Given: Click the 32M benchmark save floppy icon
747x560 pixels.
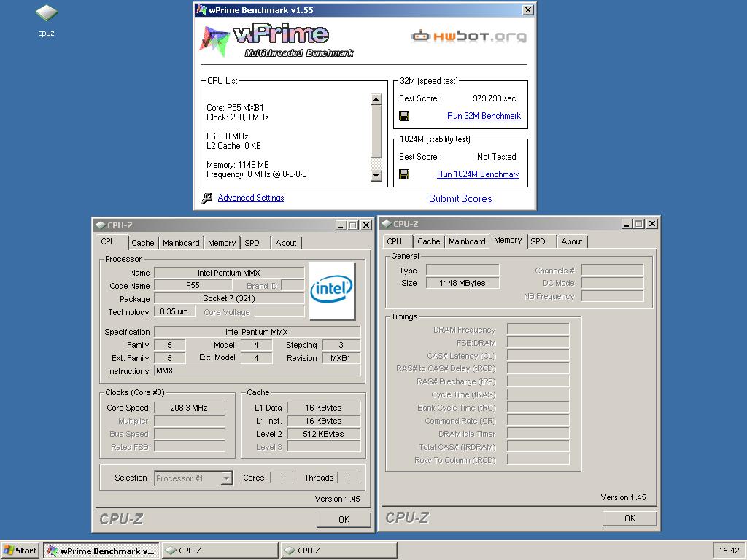Looking at the screenshot, I should (404, 116).
